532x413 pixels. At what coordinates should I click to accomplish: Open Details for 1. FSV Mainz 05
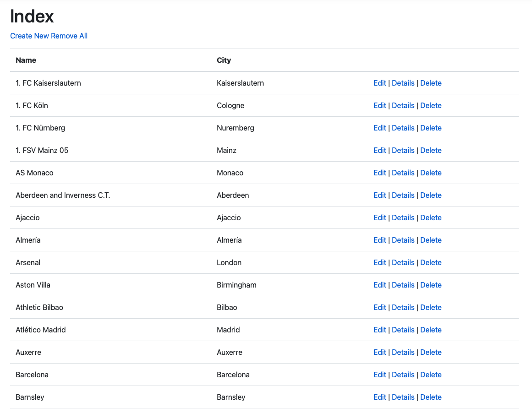(x=403, y=150)
